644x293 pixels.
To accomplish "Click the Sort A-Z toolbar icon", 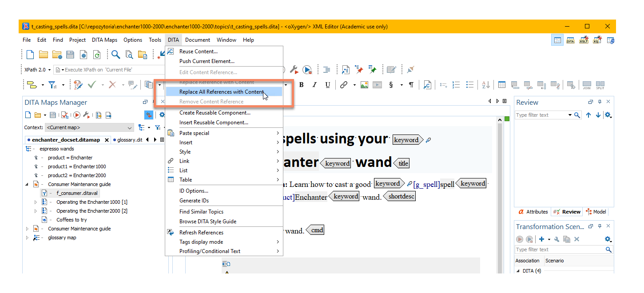I will point(486,85).
